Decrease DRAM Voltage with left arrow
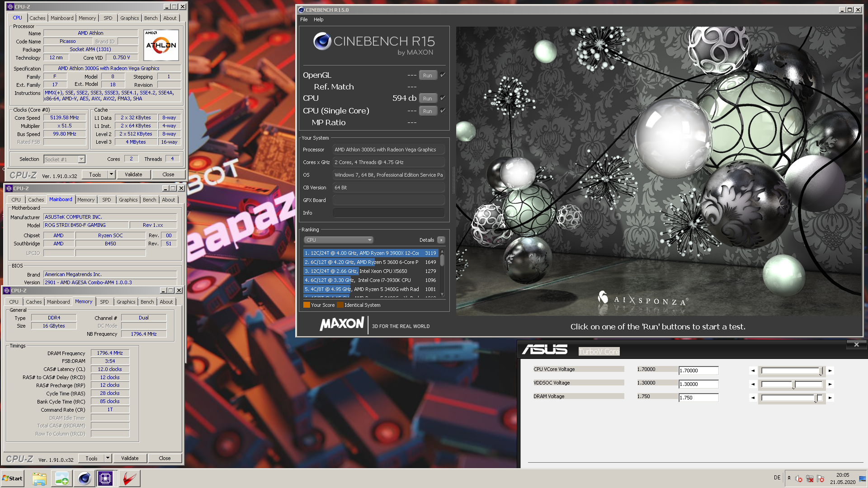 coord(753,398)
